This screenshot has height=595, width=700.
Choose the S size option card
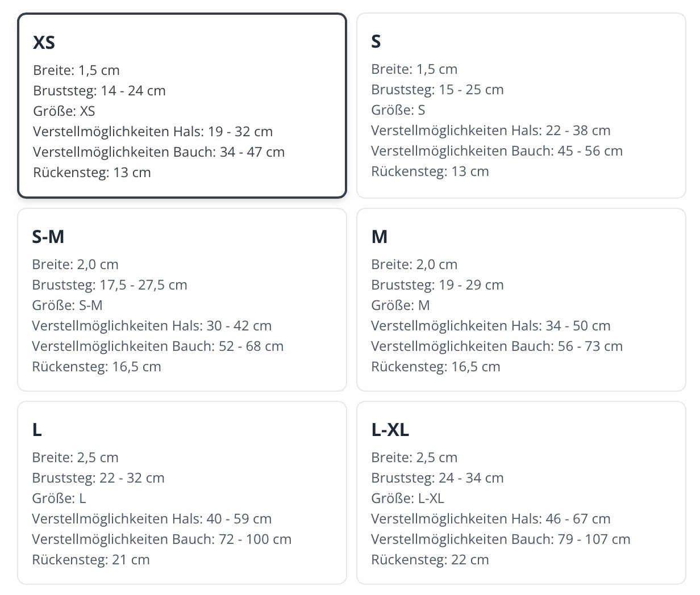tap(521, 106)
